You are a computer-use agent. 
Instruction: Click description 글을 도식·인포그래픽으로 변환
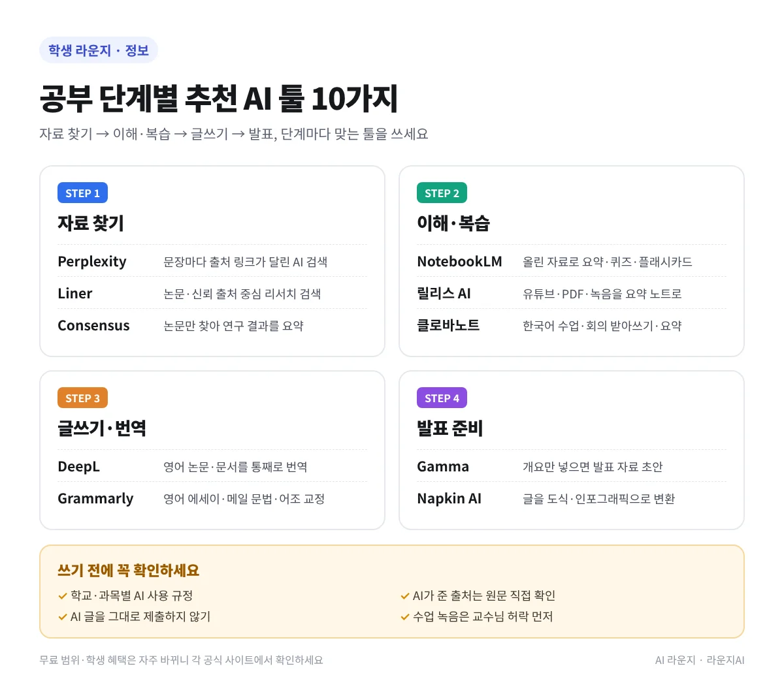[599, 499]
